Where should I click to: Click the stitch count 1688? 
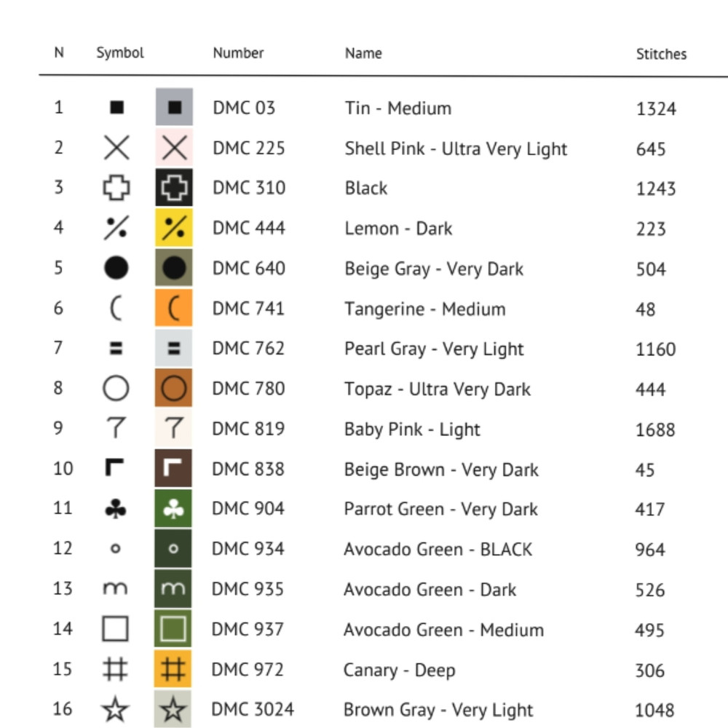point(655,430)
